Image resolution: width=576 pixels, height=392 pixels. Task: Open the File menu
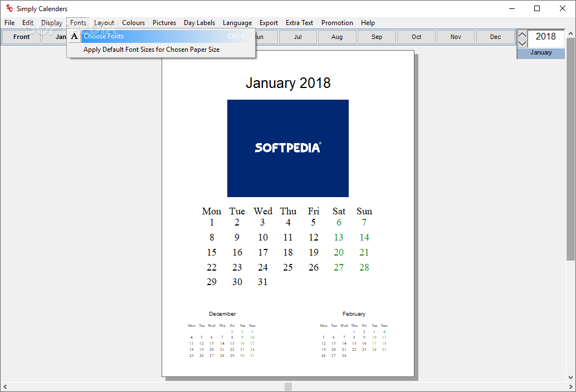[x=9, y=23]
